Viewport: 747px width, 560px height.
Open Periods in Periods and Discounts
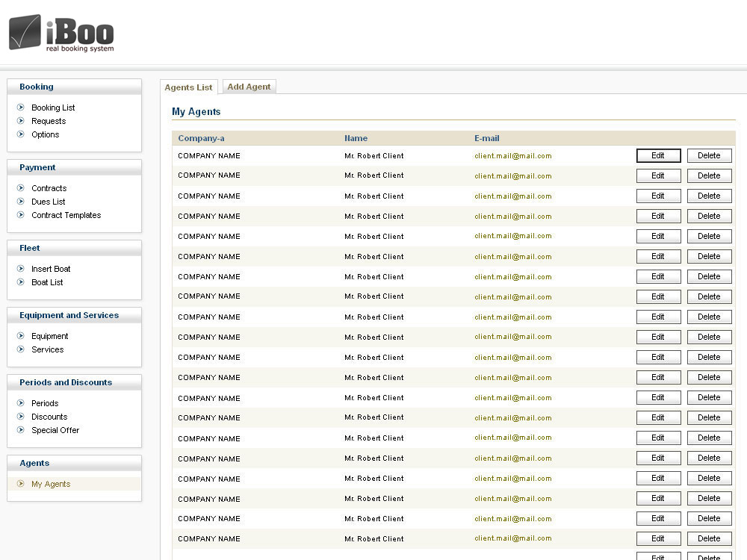coord(45,403)
